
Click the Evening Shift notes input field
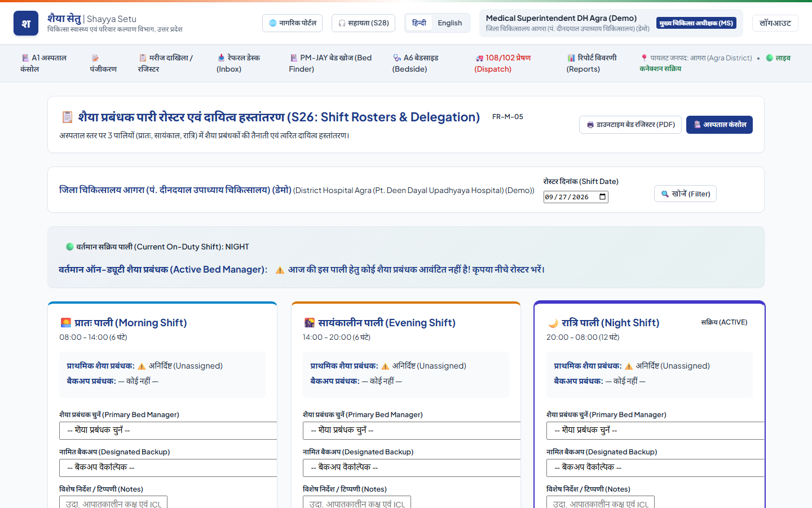(x=357, y=502)
